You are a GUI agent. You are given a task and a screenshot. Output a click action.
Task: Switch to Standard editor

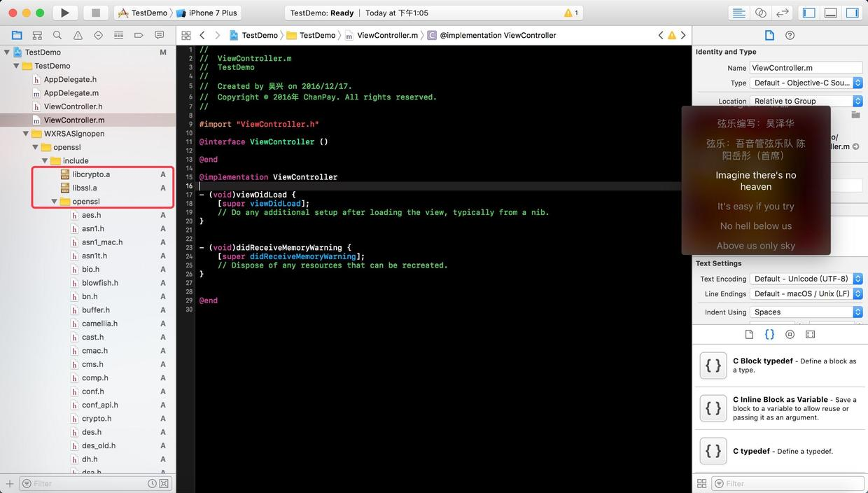738,13
